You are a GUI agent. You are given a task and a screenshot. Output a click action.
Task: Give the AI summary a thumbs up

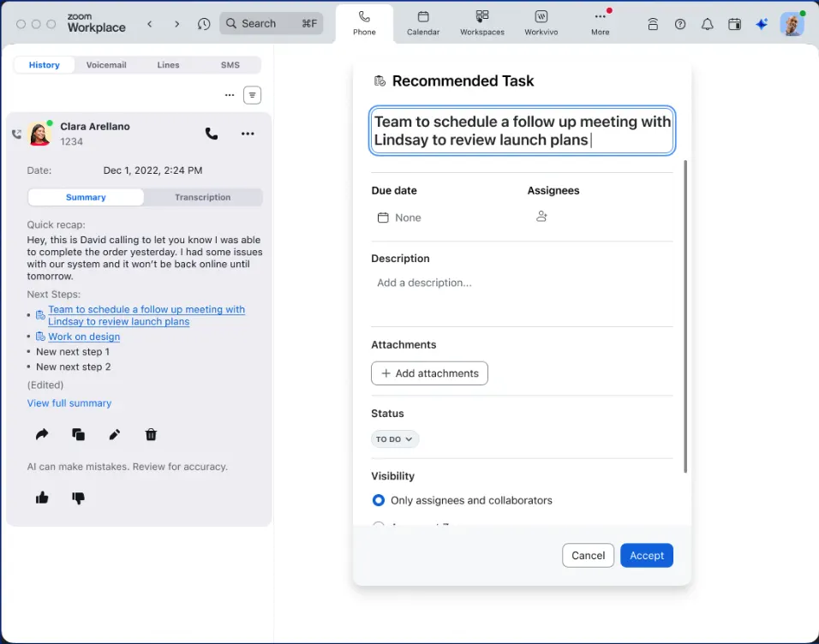click(42, 497)
